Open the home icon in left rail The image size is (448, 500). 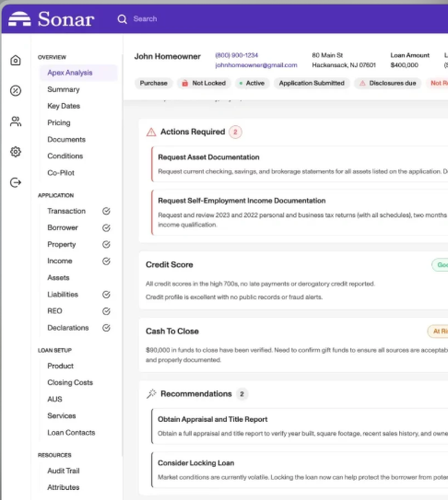tap(16, 60)
